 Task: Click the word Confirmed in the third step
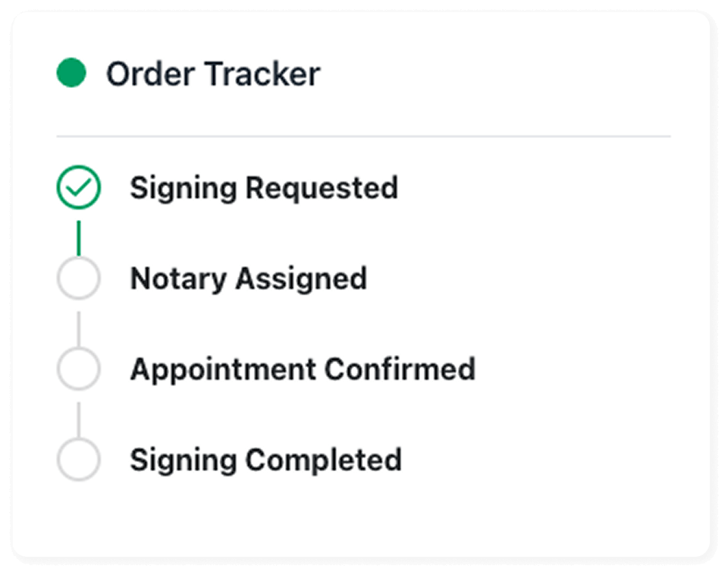pyautogui.click(x=400, y=369)
